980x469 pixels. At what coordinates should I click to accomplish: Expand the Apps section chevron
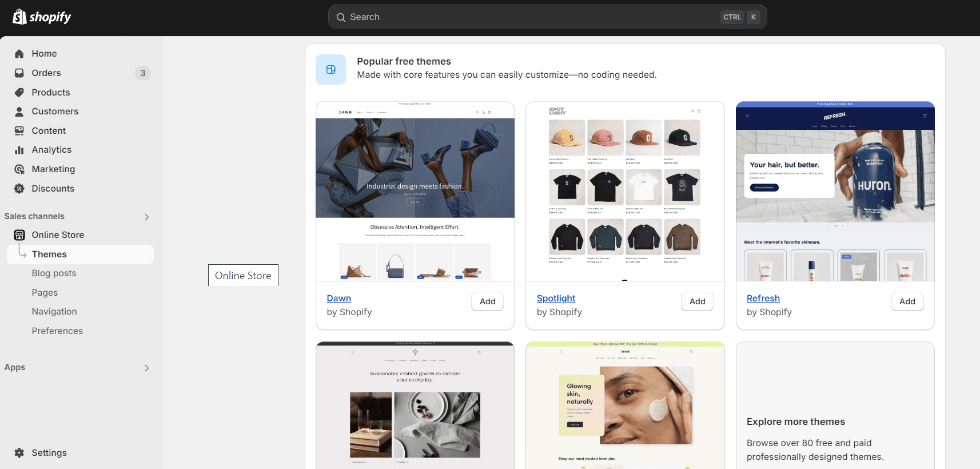click(x=147, y=368)
